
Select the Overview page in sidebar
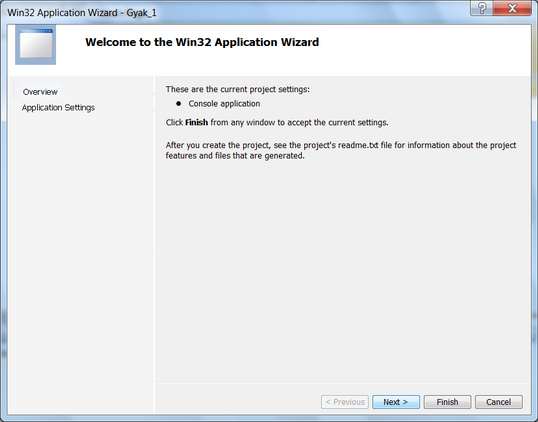(40, 92)
